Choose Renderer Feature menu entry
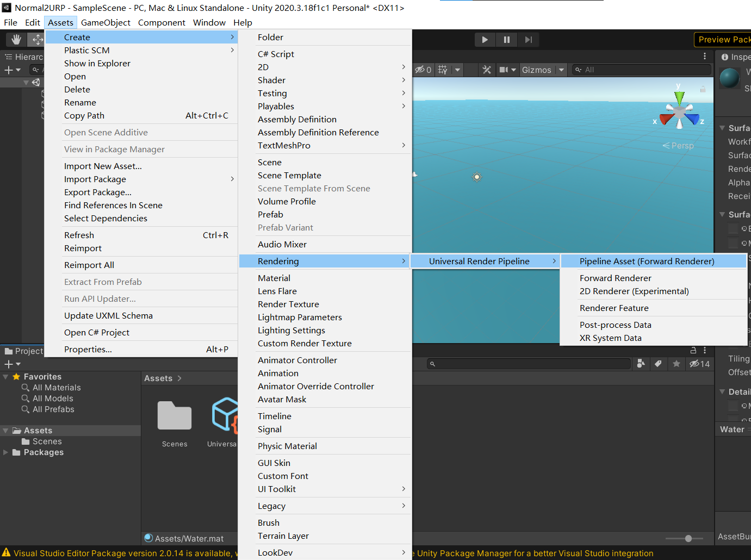 point(653,308)
